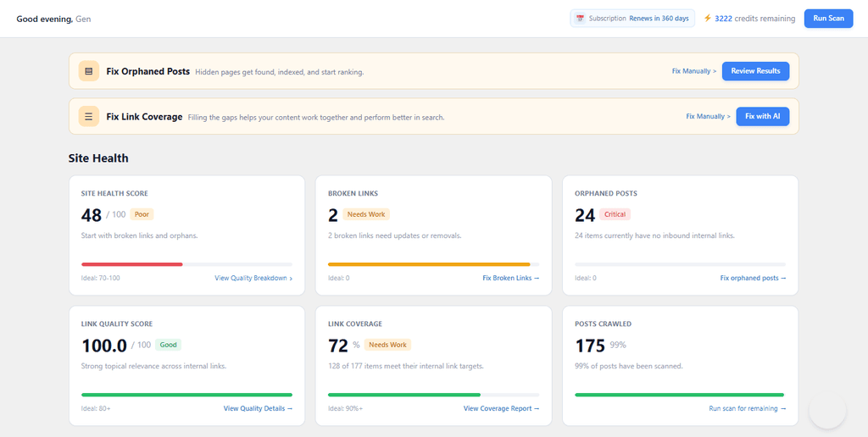Screen dimensions: 868x437
Task: Click the Fix Link Coverage list icon
Action: click(x=88, y=116)
